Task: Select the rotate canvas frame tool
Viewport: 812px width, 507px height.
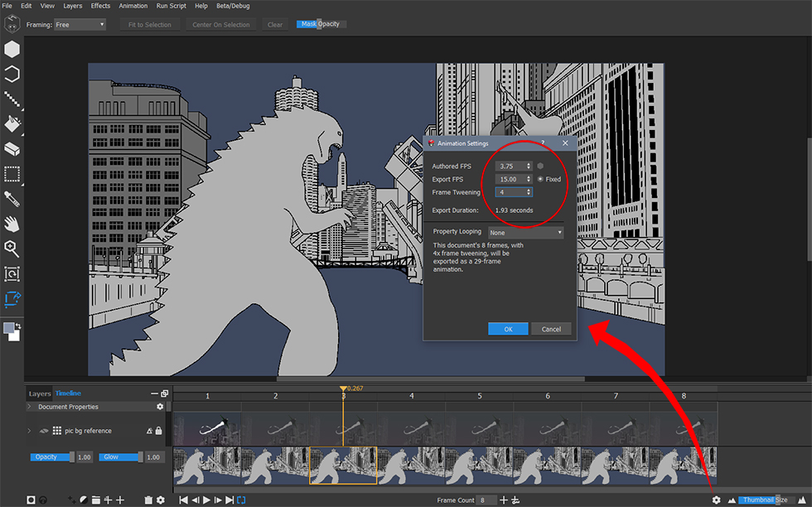Action: (12, 273)
